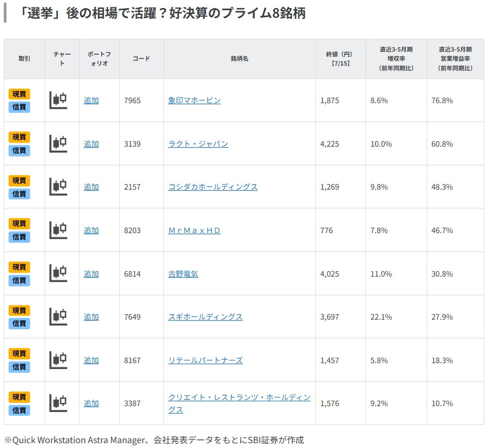Open 古野電気 stock link
This screenshot has height=448, width=489.
pyautogui.click(x=183, y=274)
